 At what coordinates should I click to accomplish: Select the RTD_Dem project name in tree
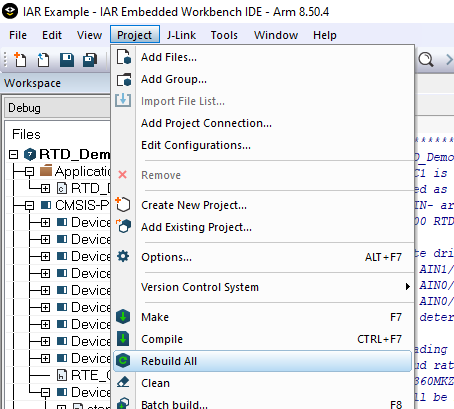coord(75,154)
